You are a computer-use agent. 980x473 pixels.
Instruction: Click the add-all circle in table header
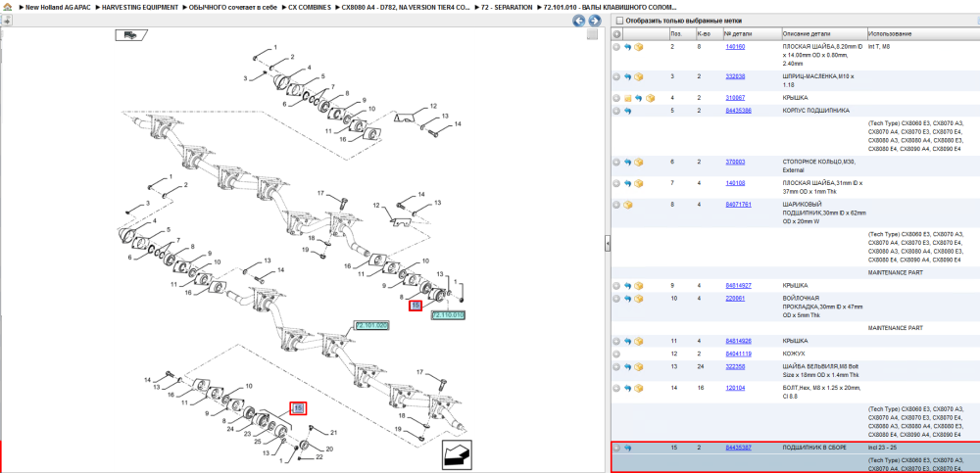pos(616,33)
